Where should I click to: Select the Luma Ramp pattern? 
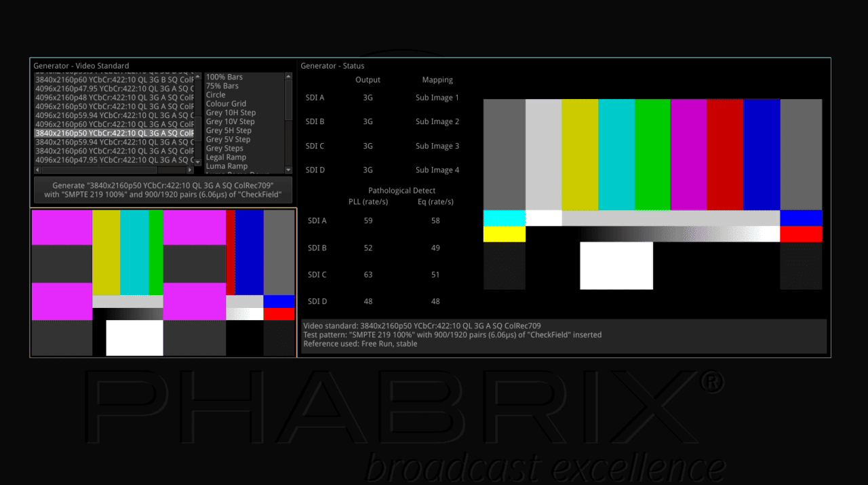click(226, 166)
